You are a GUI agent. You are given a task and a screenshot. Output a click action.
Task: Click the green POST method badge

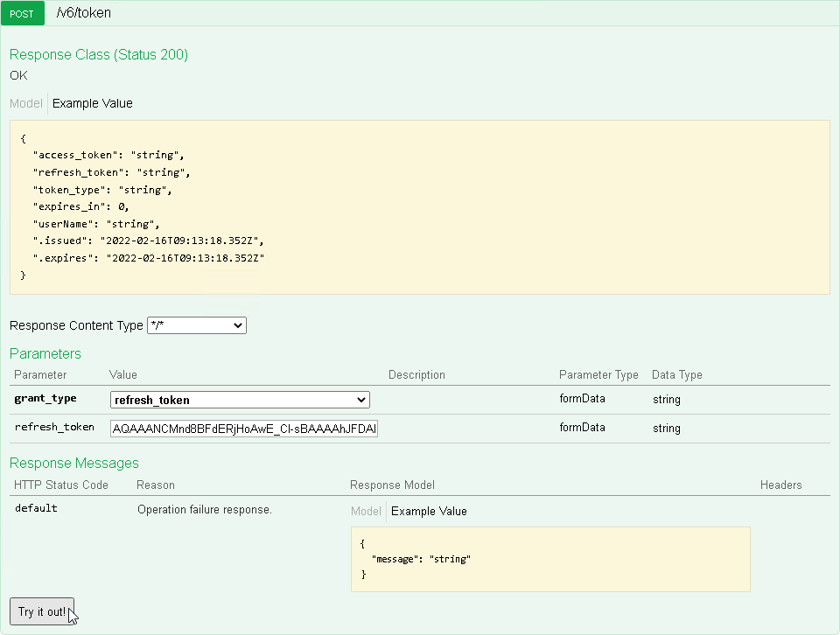pyautogui.click(x=22, y=14)
